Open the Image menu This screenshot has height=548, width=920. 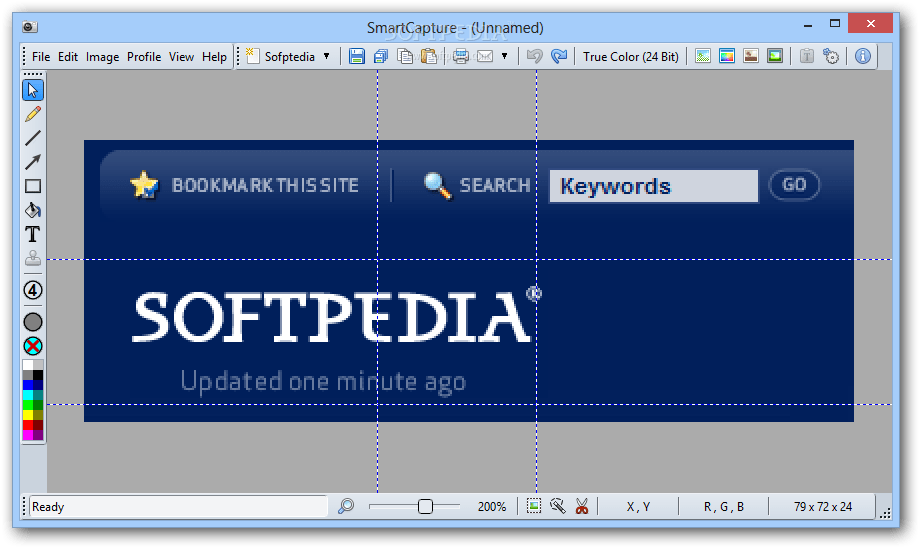coord(102,57)
